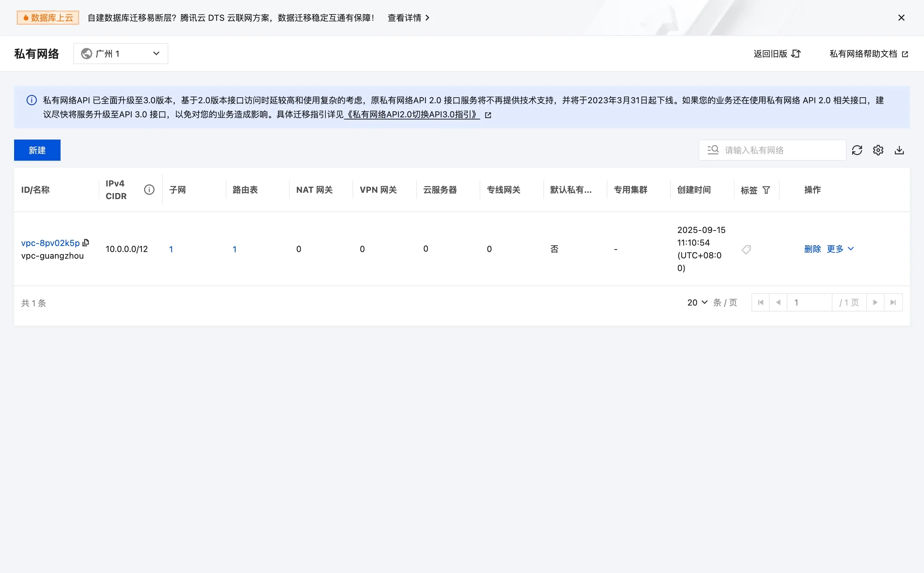
Task: Click the IPv4 CIDR info icon
Action: [x=149, y=190]
